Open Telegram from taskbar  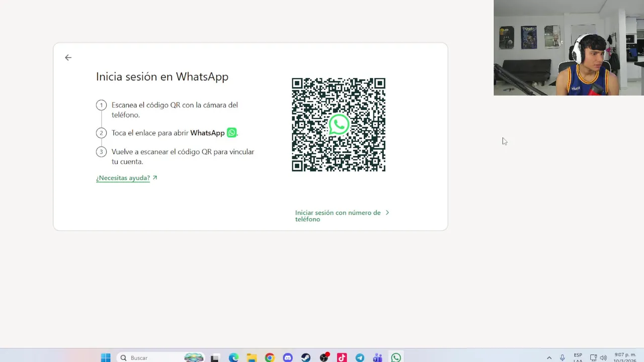(x=360, y=358)
